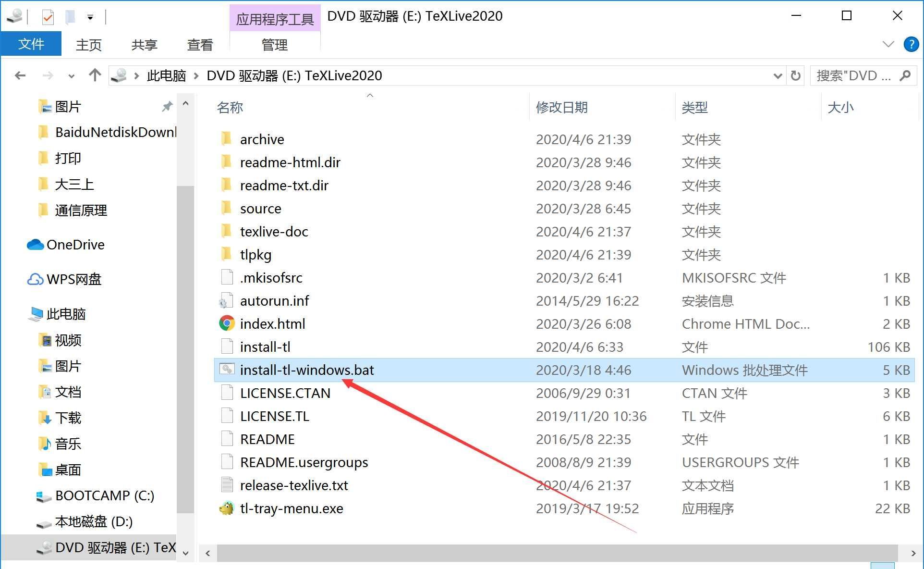The height and width of the screenshot is (569, 924).
Task: Click the navigation pane scroll-up arrow
Action: point(185,103)
